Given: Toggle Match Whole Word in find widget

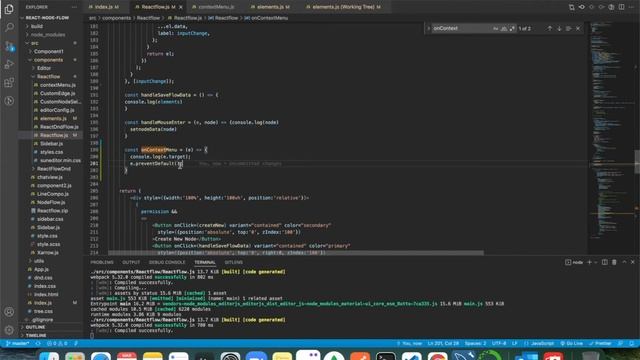Looking at the screenshot, I should 504,29.
